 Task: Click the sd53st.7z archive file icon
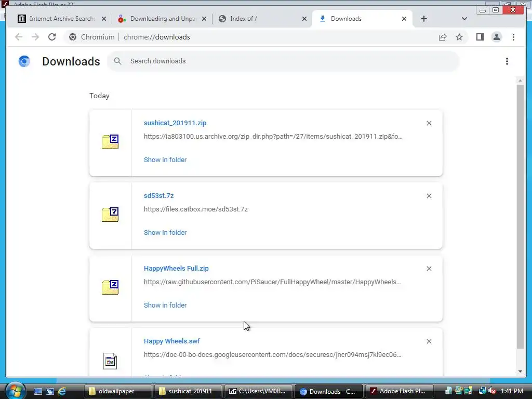[110, 215]
